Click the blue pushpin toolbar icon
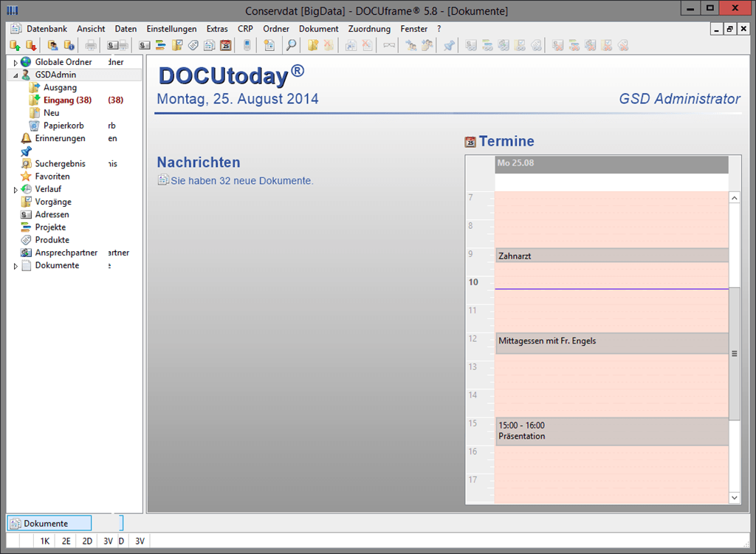 pos(449,46)
